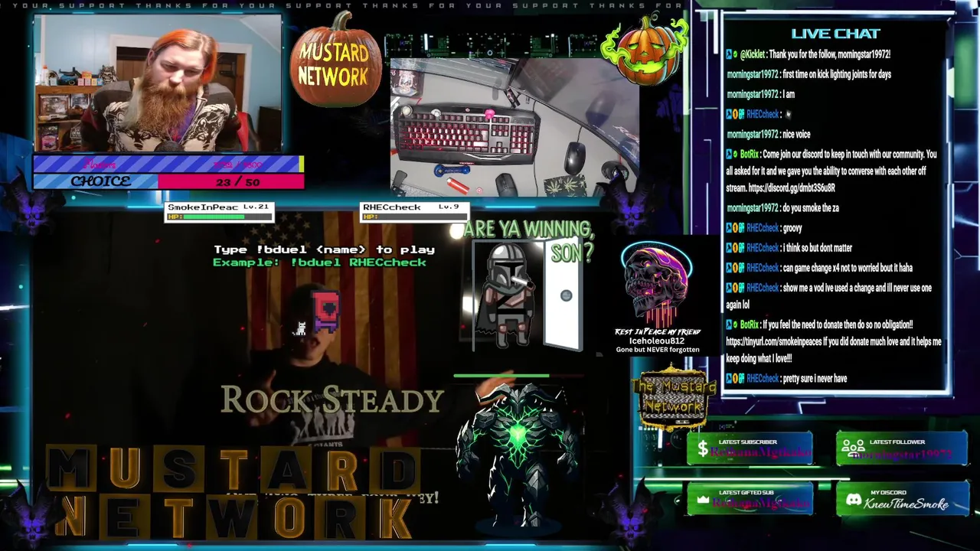Click the streamer face webcam feed
980x551 pixels.
(x=158, y=84)
